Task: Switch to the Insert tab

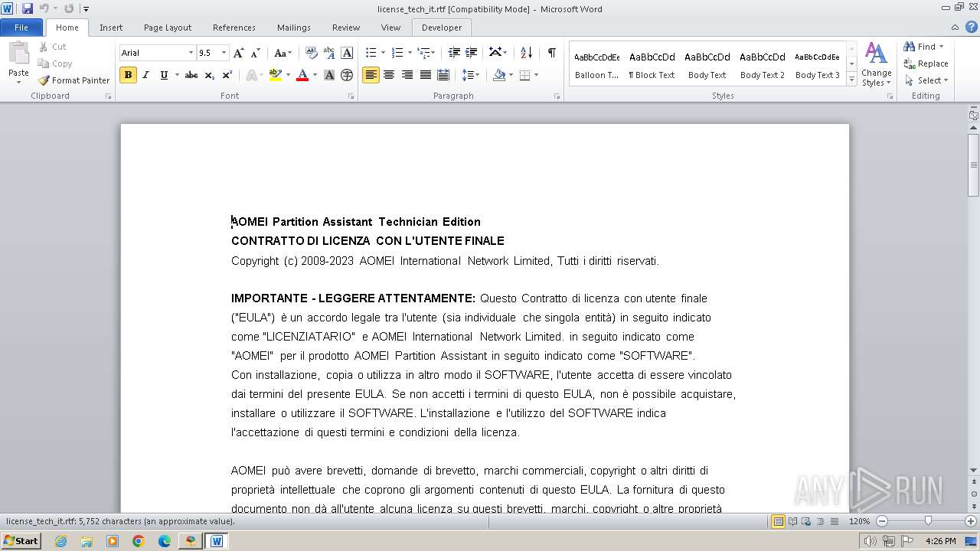Action: [x=111, y=28]
